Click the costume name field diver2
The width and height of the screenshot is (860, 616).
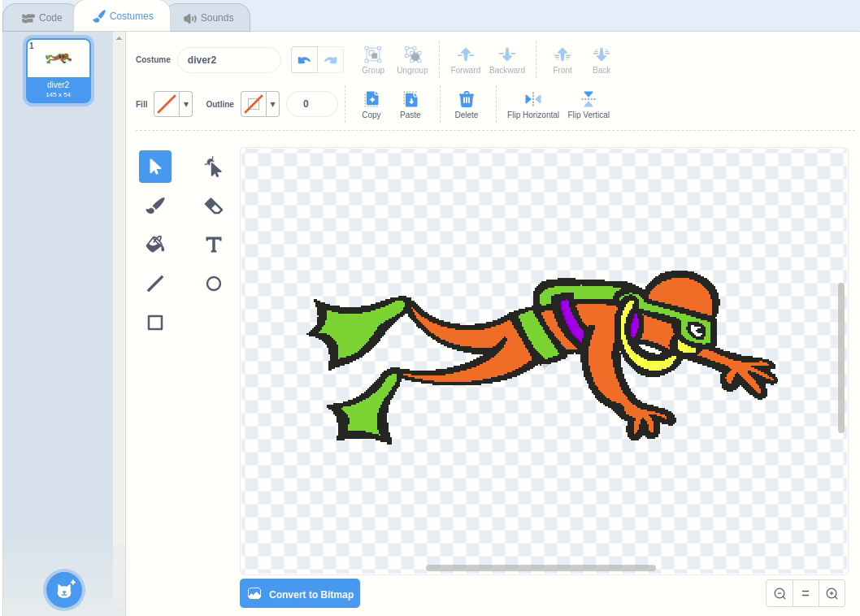[x=229, y=60]
